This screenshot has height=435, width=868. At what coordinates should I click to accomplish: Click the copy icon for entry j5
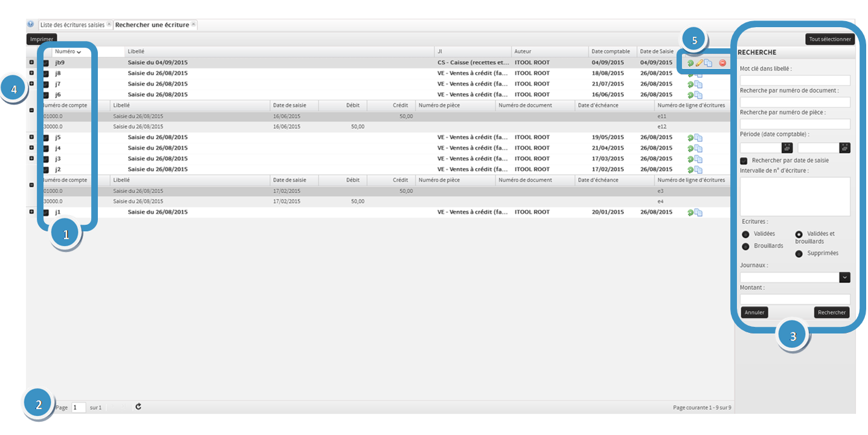(x=699, y=138)
